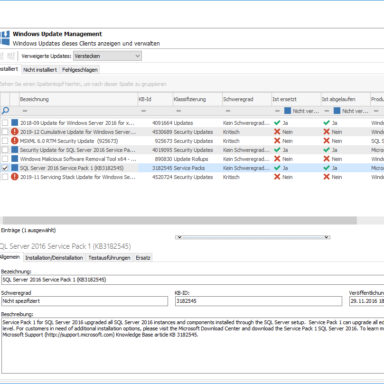384x384 pixels.
Task: Click red 'Ist abgelaufen' X of MSXML 6.0 row
Action: click(x=326, y=141)
